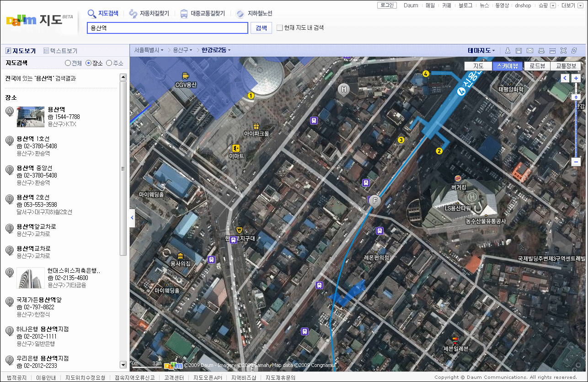Click list marker G for 현대스위스저축은행
The image size is (588, 382).
click(x=9, y=273)
